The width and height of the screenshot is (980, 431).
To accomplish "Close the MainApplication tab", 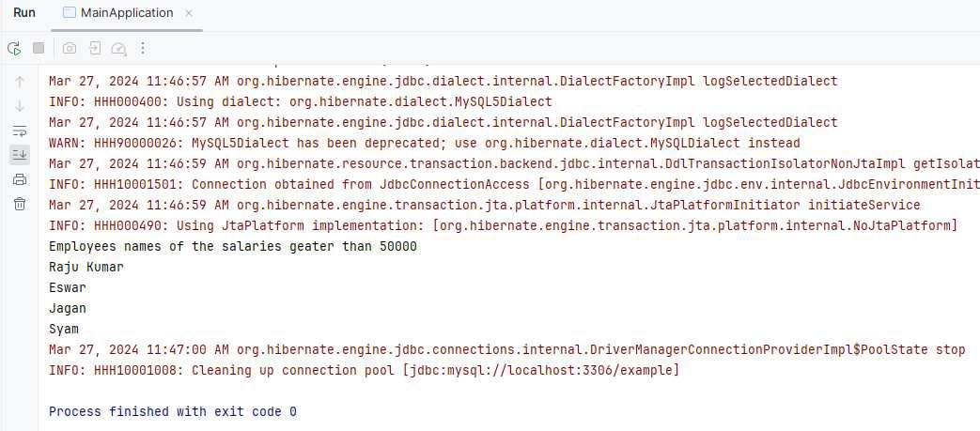I will click(189, 13).
